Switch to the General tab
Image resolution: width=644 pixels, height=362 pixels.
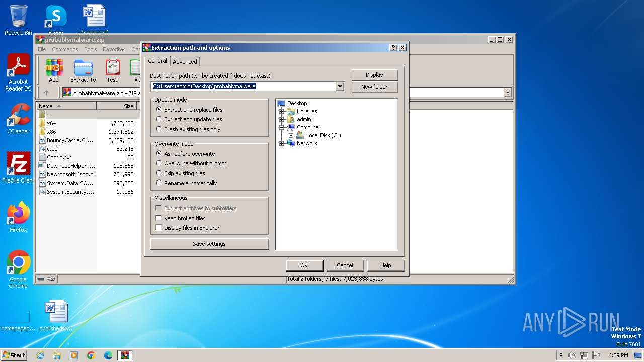click(x=157, y=61)
